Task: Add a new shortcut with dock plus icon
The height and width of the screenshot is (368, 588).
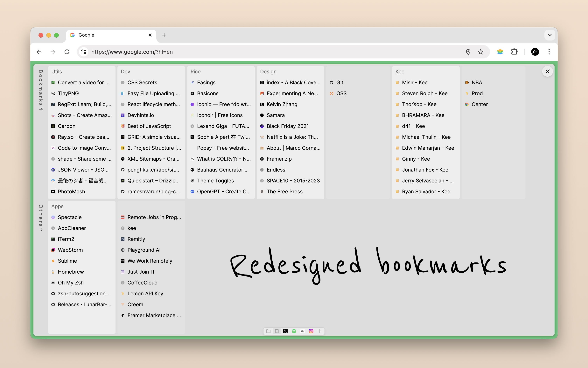Action: coord(319,331)
